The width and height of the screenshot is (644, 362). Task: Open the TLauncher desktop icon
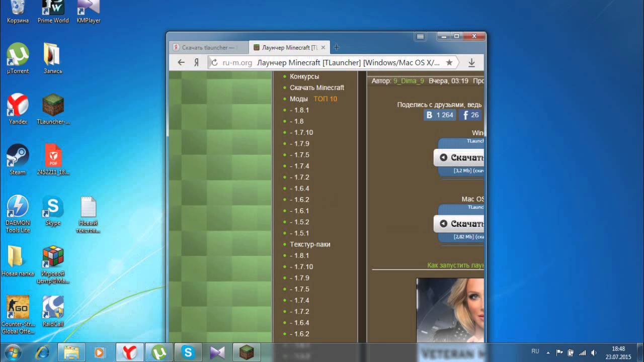53,109
